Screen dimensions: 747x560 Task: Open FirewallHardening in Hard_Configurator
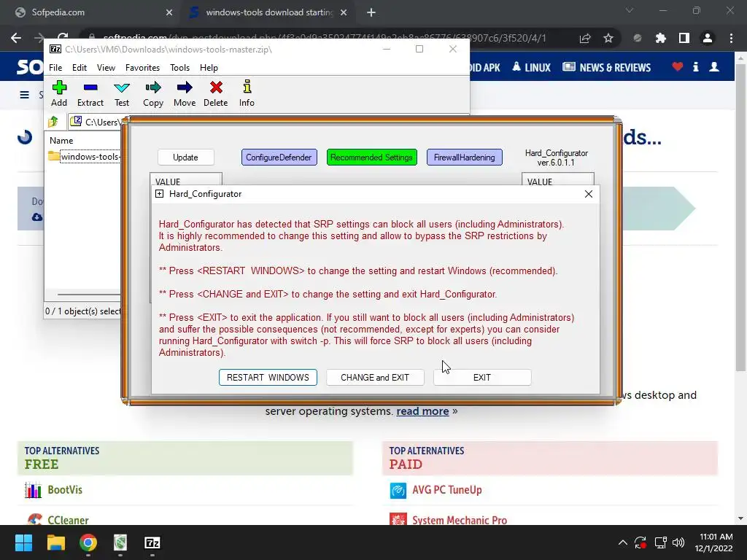pyautogui.click(x=465, y=157)
